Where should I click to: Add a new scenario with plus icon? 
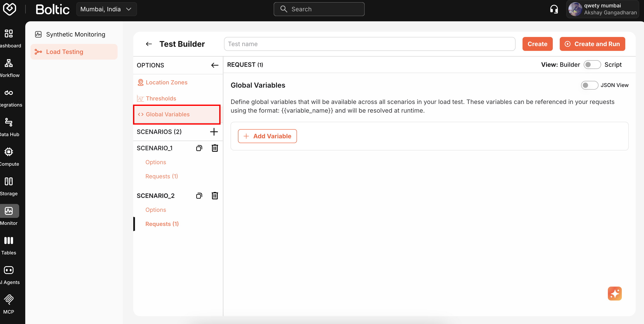coord(214,132)
